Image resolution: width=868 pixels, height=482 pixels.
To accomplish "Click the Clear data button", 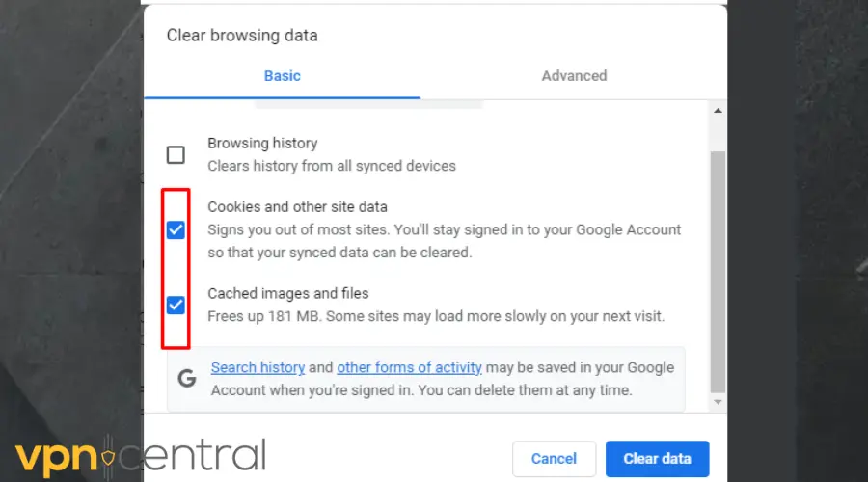I will click(x=657, y=459).
